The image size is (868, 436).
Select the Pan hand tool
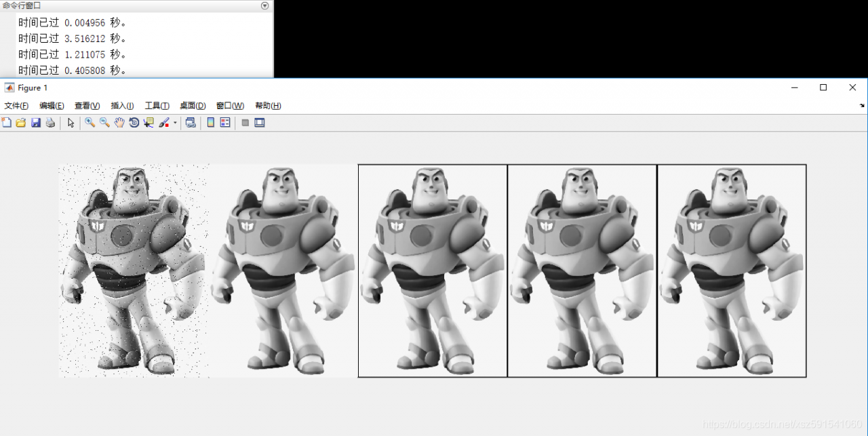click(119, 123)
